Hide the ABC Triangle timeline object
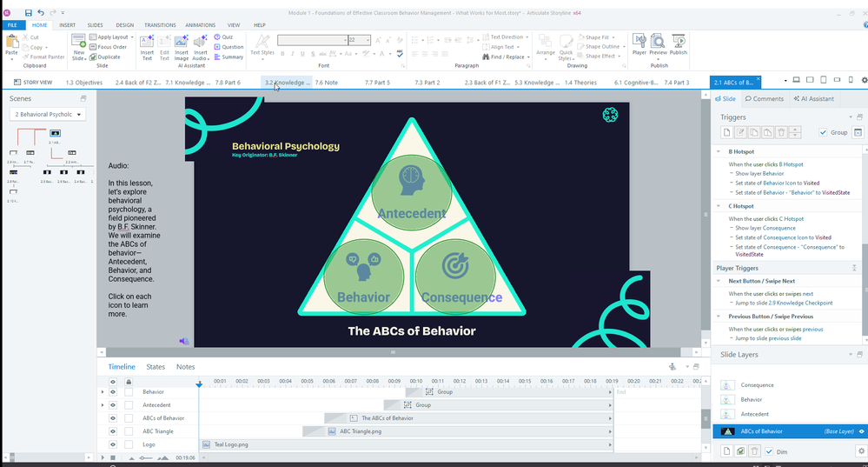The height and width of the screenshot is (467, 868). click(x=113, y=431)
